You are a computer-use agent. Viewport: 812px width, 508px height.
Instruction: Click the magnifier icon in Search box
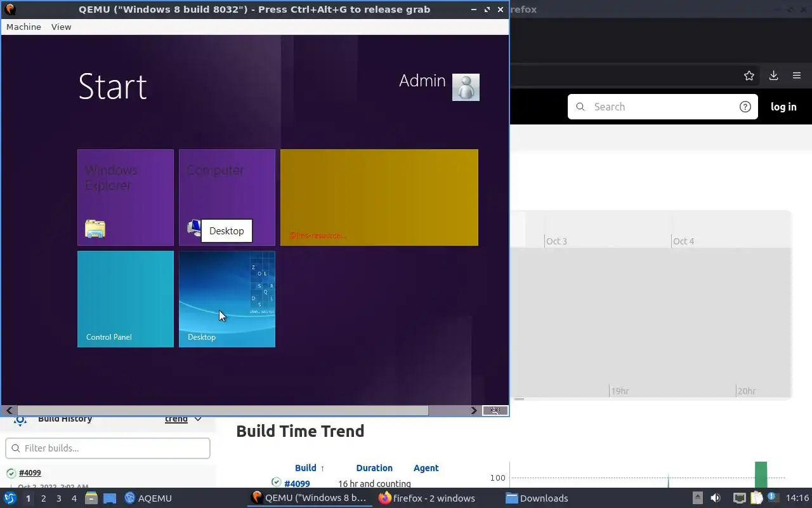(580, 107)
